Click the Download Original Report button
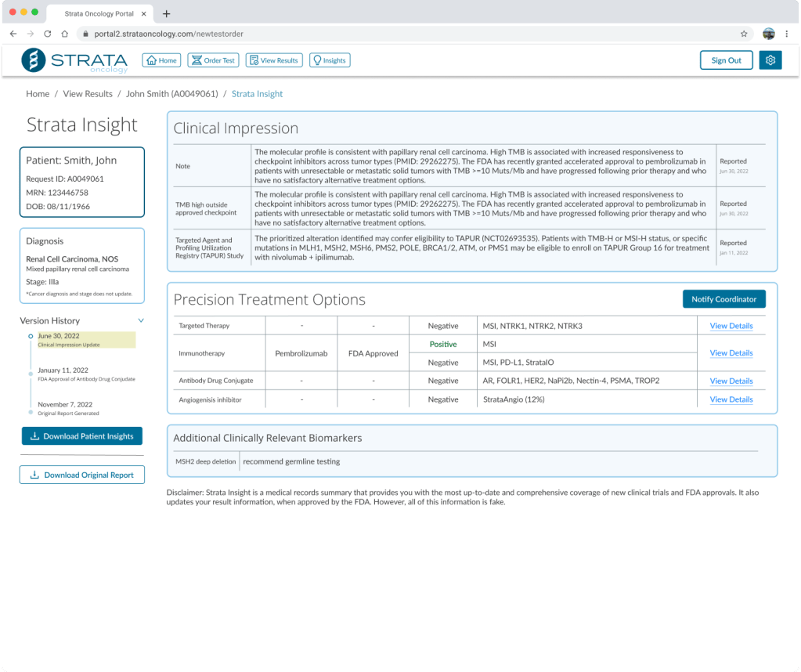The image size is (801, 672). tap(82, 475)
